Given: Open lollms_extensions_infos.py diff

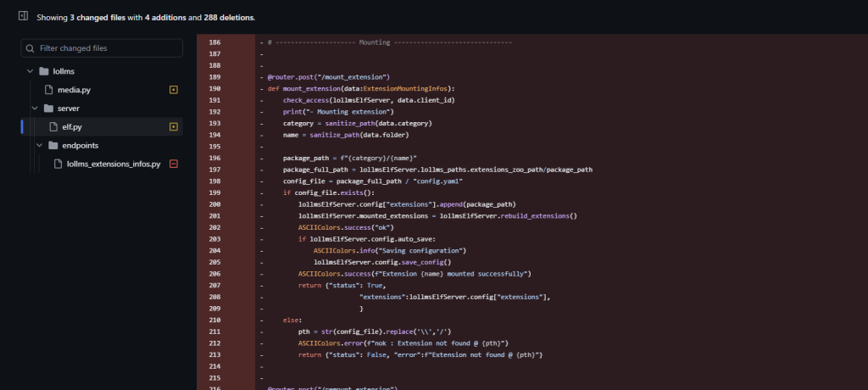Looking at the screenshot, I should click(114, 164).
